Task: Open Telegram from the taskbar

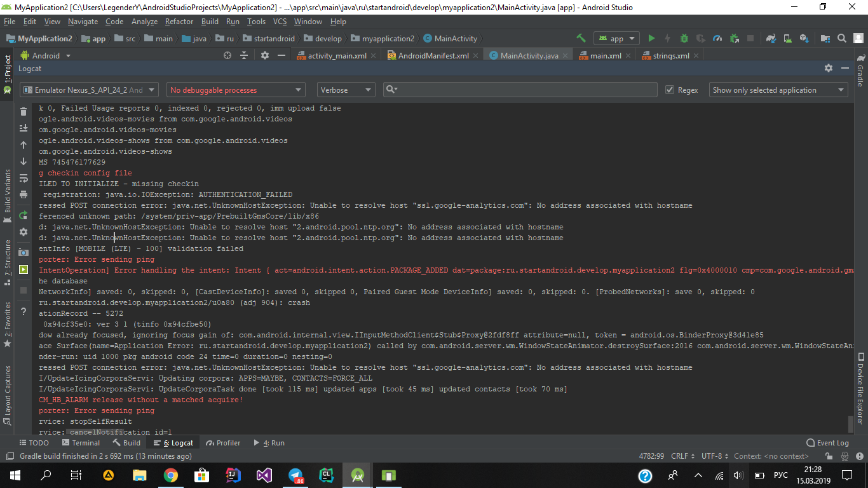Action: click(295, 475)
